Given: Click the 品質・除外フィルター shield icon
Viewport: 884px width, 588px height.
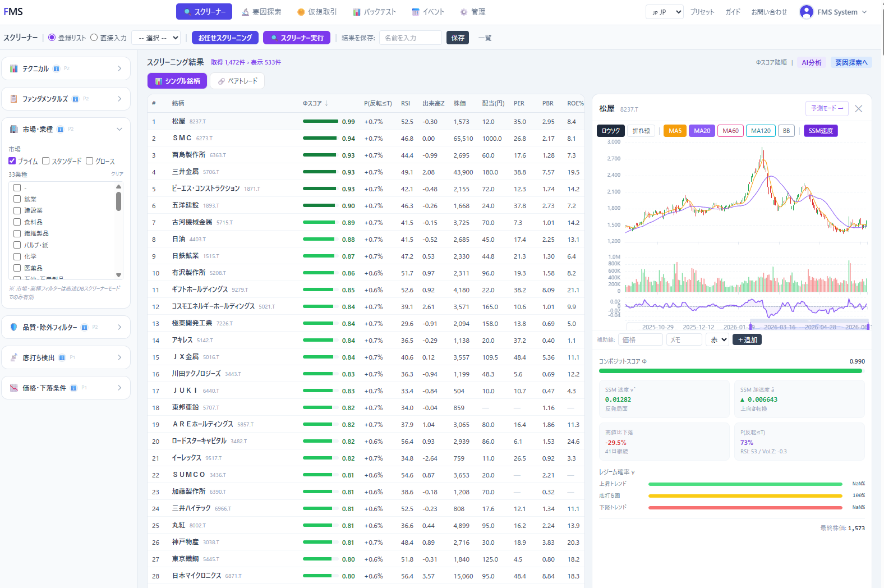Looking at the screenshot, I should coord(13,327).
